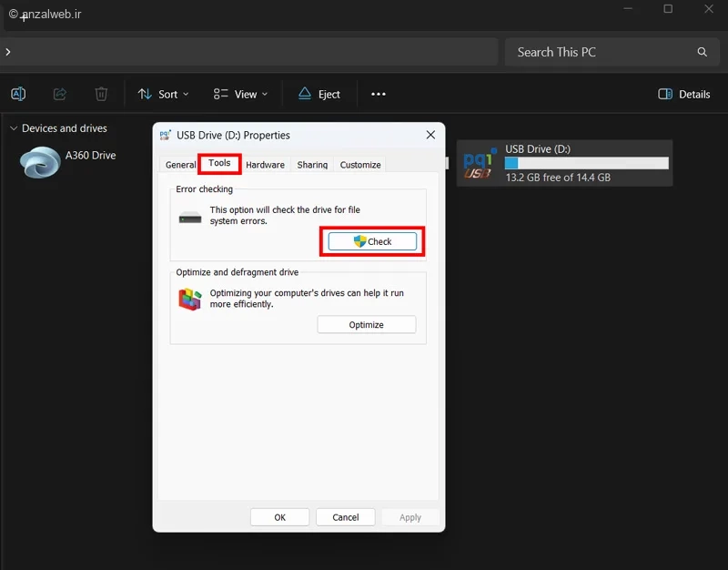
Task: Switch to the Hardware tab
Action: tap(265, 165)
